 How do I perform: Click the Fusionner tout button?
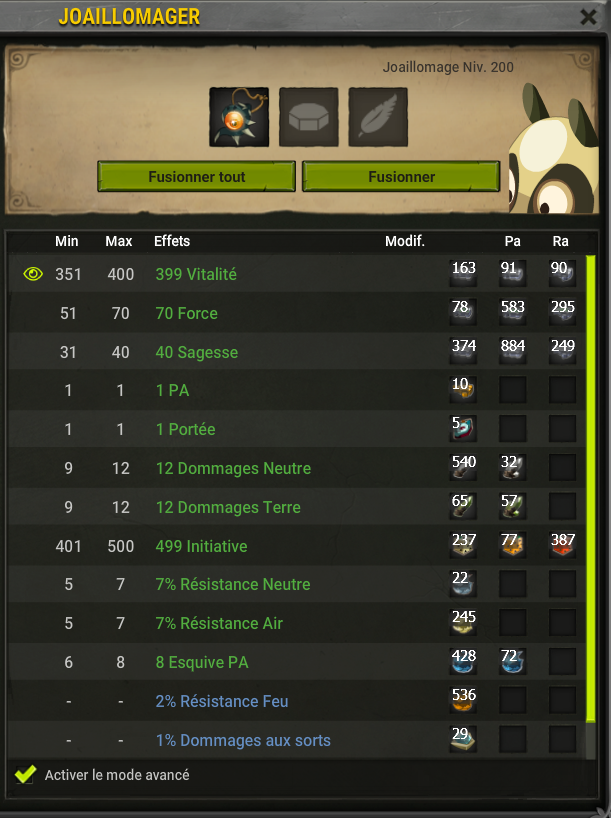click(197, 177)
